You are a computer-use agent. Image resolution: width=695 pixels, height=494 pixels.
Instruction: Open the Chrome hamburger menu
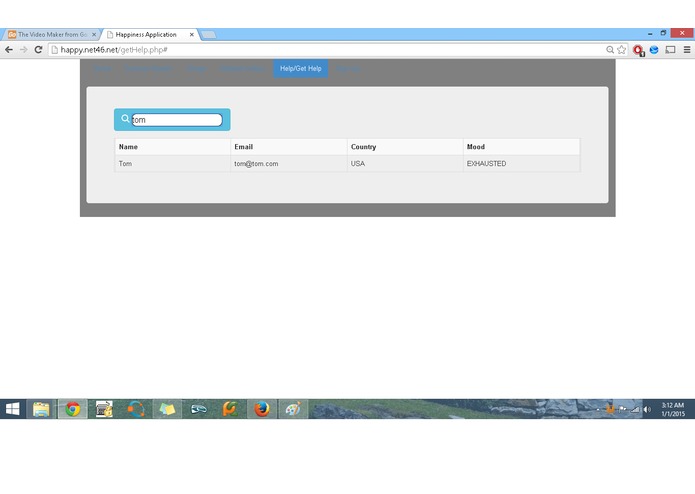(687, 50)
